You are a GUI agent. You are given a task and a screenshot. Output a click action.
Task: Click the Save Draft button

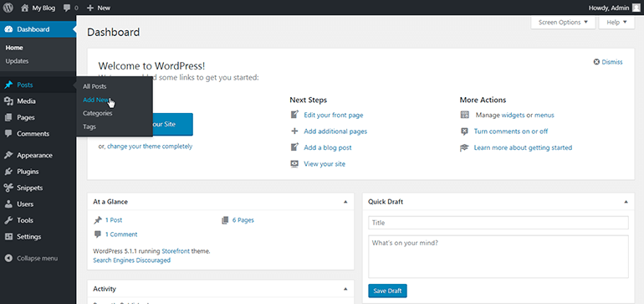click(388, 291)
